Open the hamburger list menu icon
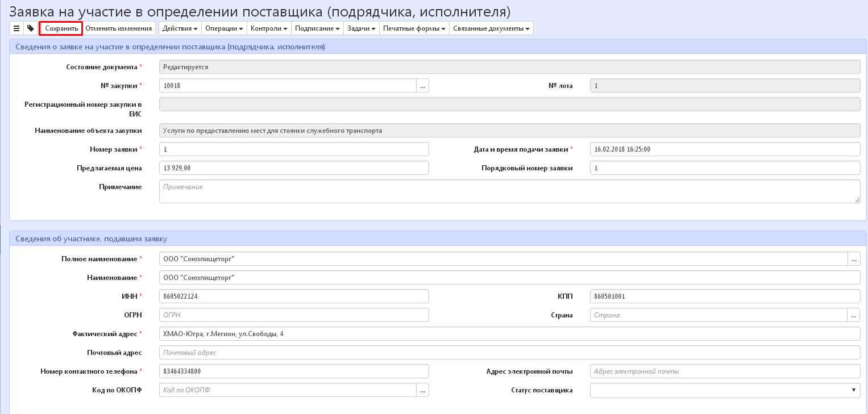Image resolution: width=868 pixels, height=414 pixels. [x=16, y=28]
